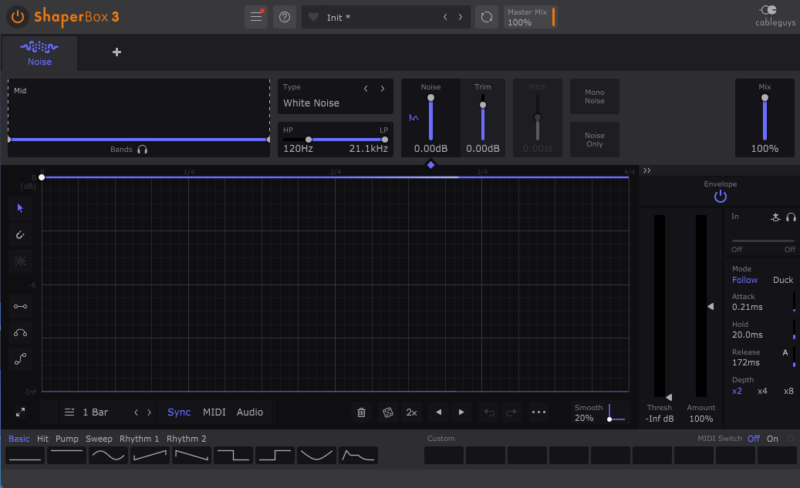The height and width of the screenshot is (488, 800).
Task: Click the ShaperBox power bypass icon
Action: [x=17, y=17]
